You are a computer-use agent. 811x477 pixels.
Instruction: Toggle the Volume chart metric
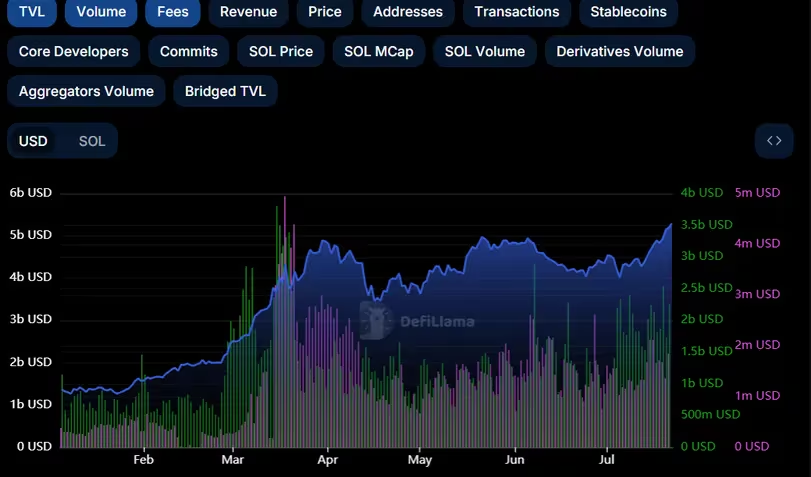point(101,12)
